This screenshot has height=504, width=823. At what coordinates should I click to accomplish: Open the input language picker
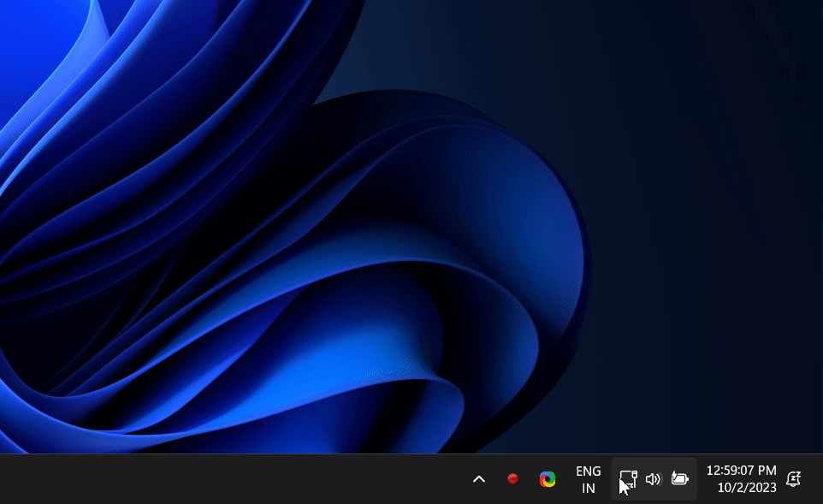tap(588, 479)
